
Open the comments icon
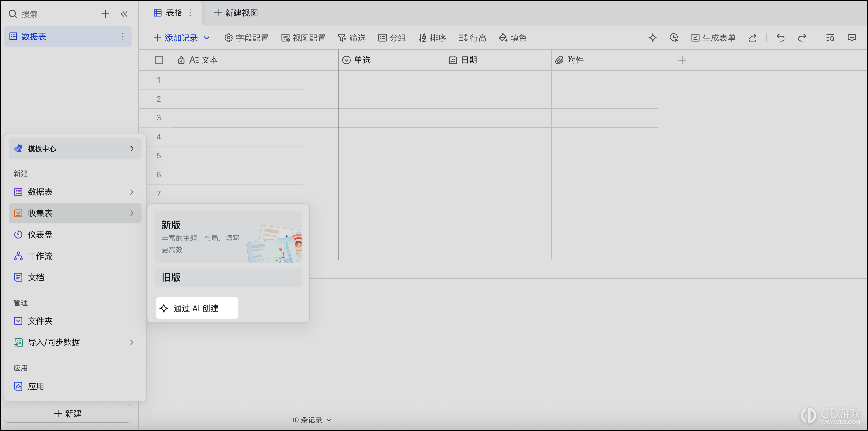click(x=852, y=38)
